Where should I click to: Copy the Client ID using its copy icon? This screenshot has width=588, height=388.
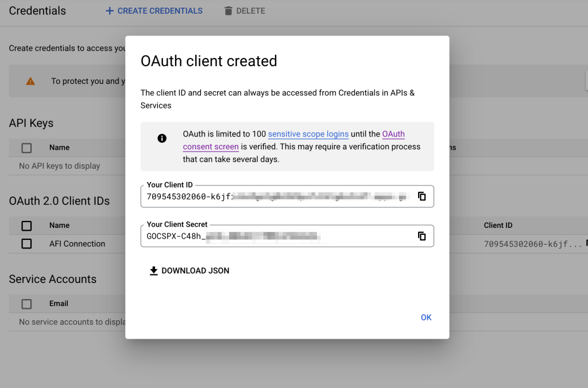point(422,196)
